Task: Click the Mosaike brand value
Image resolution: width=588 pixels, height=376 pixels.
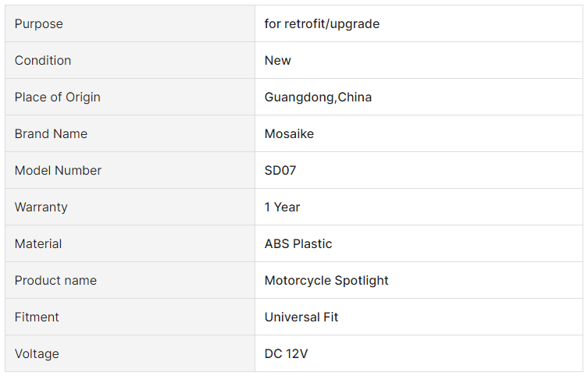Action: pos(289,133)
